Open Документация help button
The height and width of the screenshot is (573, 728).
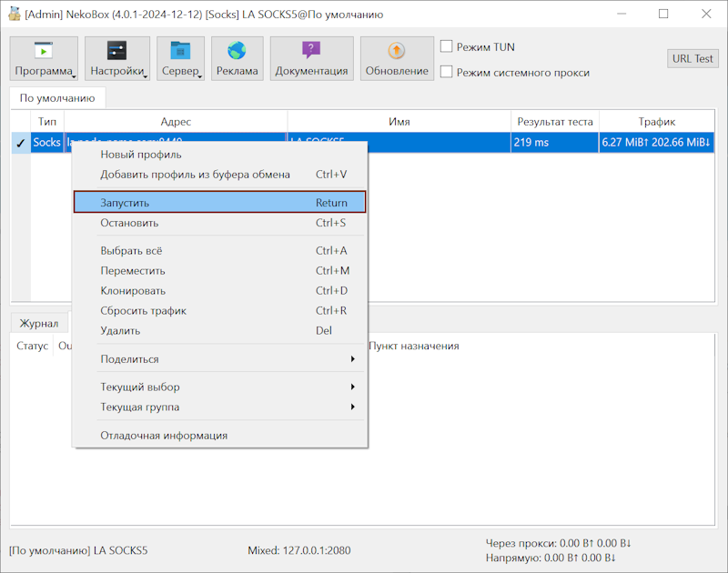point(311,59)
